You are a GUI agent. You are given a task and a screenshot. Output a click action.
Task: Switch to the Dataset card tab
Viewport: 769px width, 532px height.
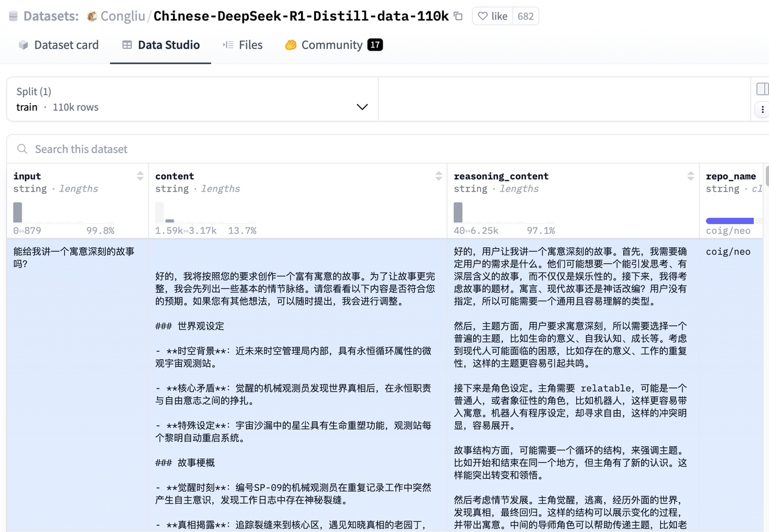[x=58, y=44]
